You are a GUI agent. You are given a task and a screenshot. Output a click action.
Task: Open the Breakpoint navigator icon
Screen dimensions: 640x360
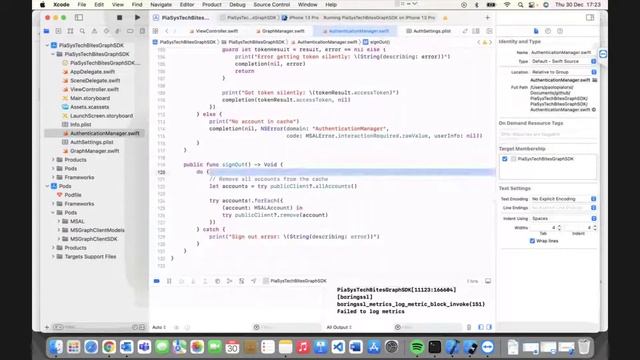pos(130,31)
